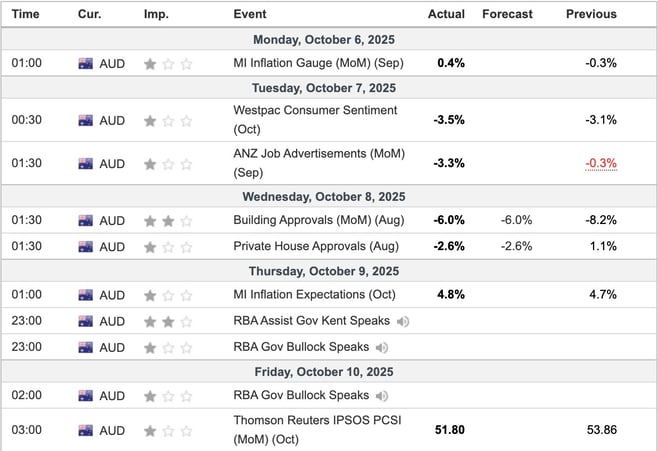
Task: Click speaker icon beside RBA Assist Gov Kent Speaks
Action: [402, 321]
